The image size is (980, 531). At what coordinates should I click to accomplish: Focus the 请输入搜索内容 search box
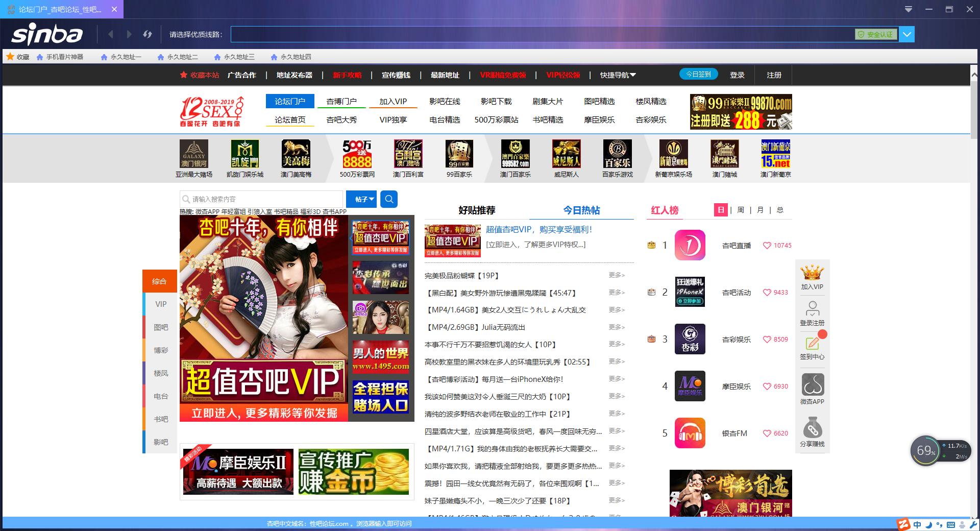pyautogui.click(x=261, y=199)
